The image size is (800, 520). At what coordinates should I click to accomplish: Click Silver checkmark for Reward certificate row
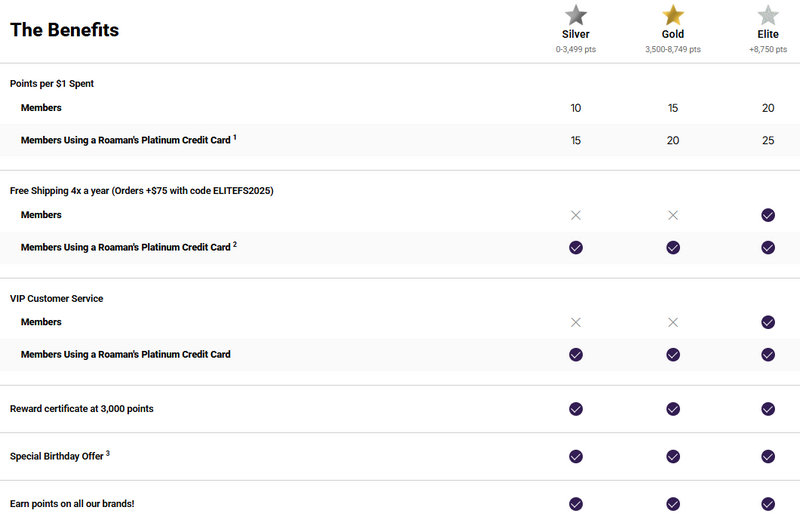point(575,409)
